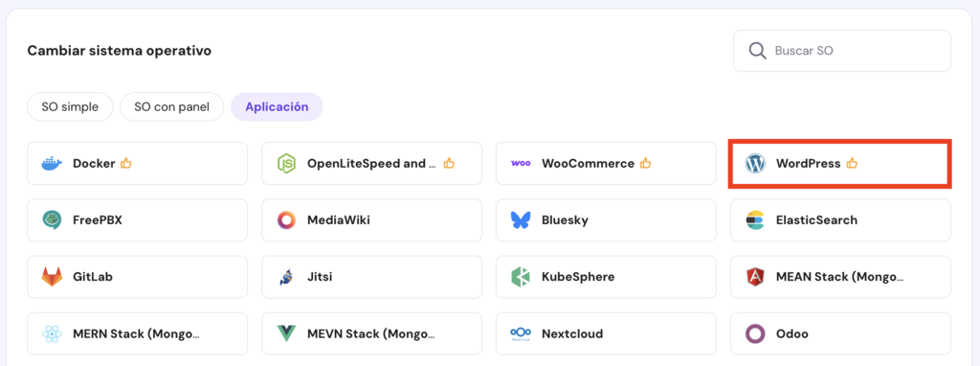Click the ElasticSearch logo icon
Viewport: 980px width, 366px height.
(x=755, y=220)
